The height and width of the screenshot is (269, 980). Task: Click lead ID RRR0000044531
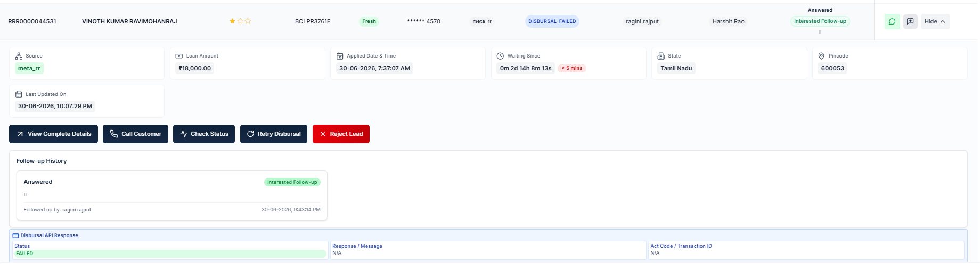tap(32, 21)
